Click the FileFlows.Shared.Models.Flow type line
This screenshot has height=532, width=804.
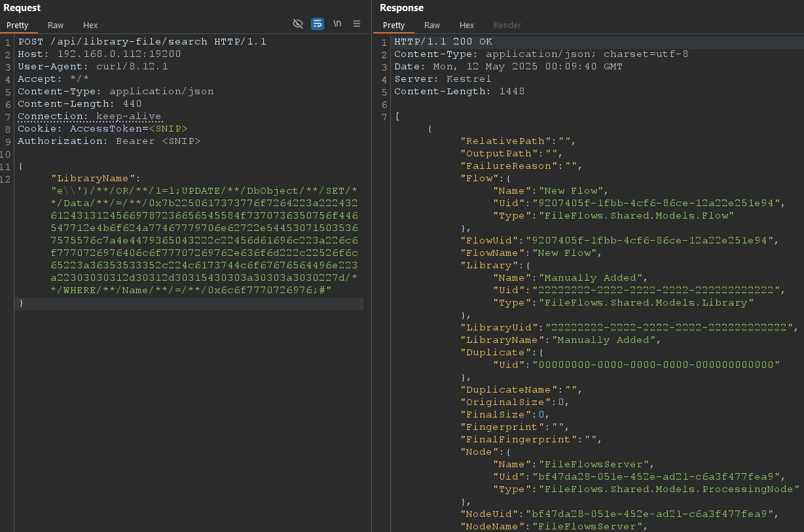pos(613,215)
